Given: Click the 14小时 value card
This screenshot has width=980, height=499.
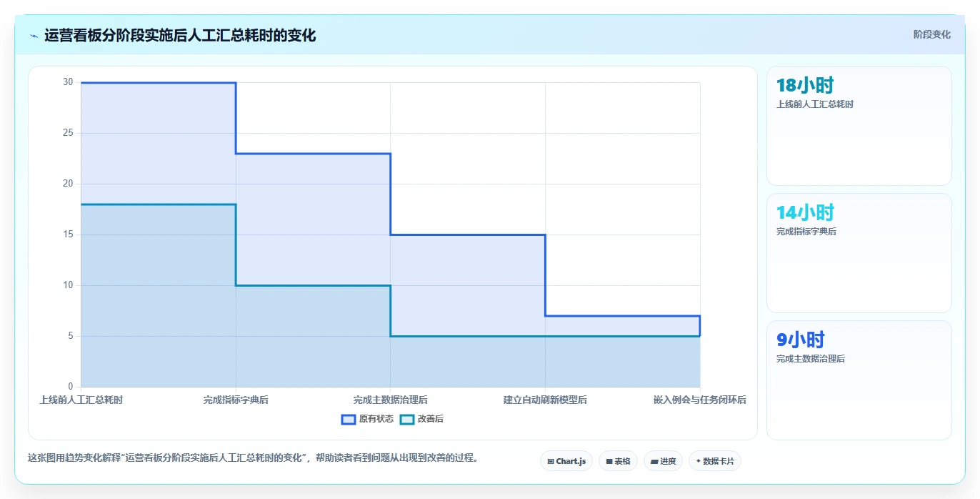Looking at the screenshot, I should 859,253.
